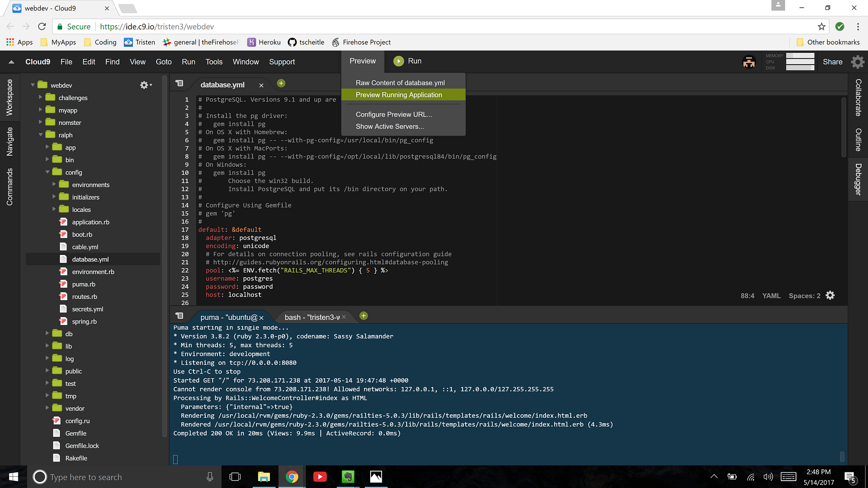868x488 pixels.
Task: Open workspace tree settings gear
Action: pyautogui.click(x=145, y=85)
